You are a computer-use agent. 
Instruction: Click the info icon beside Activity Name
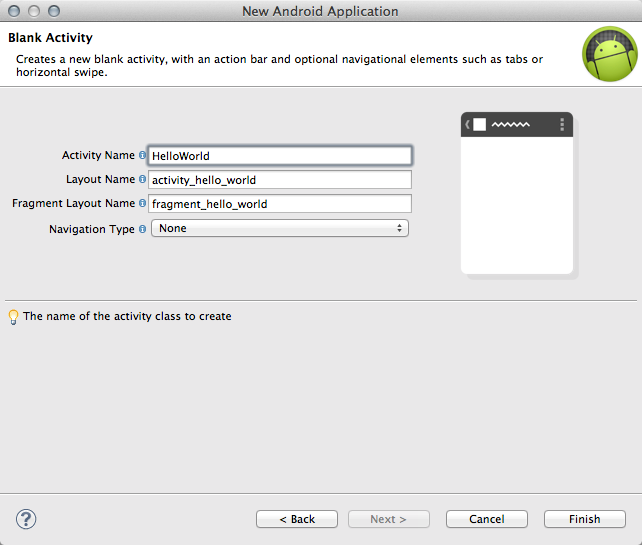[x=142, y=156]
